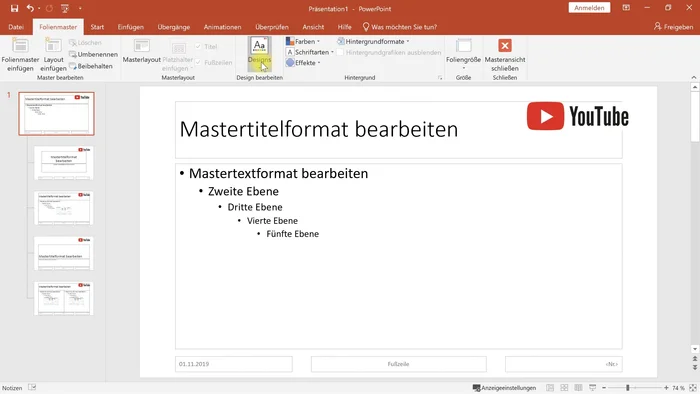700x394 pixels.
Task: Open Hintergrund format dialog launcher
Action: pos(440,78)
